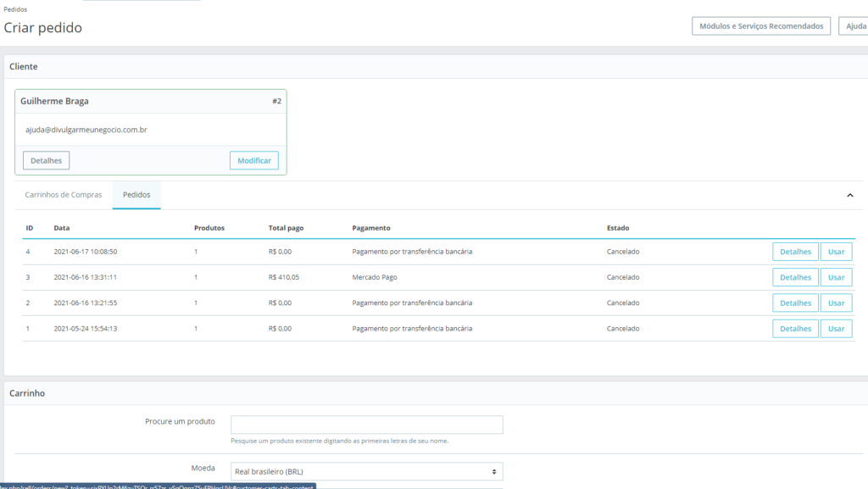Click the Mercado Pago payment cell
The height and width of the screenshot is (489, 868).
[374, 277]
